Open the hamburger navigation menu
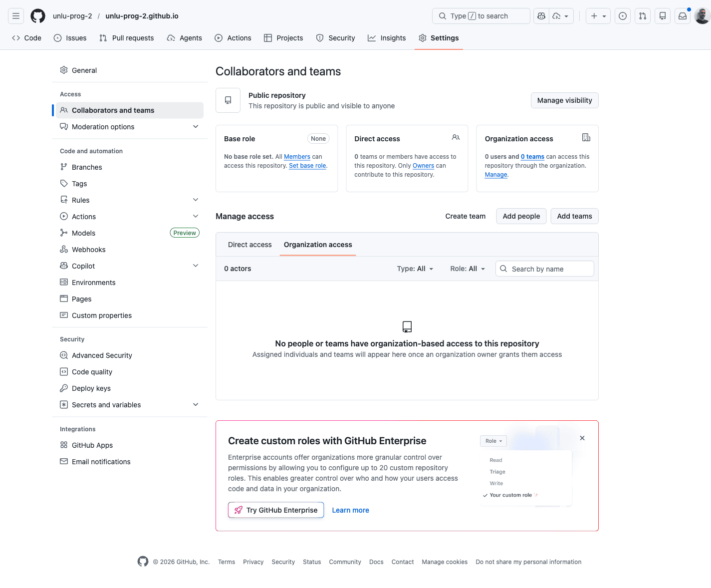 point(15,15)
